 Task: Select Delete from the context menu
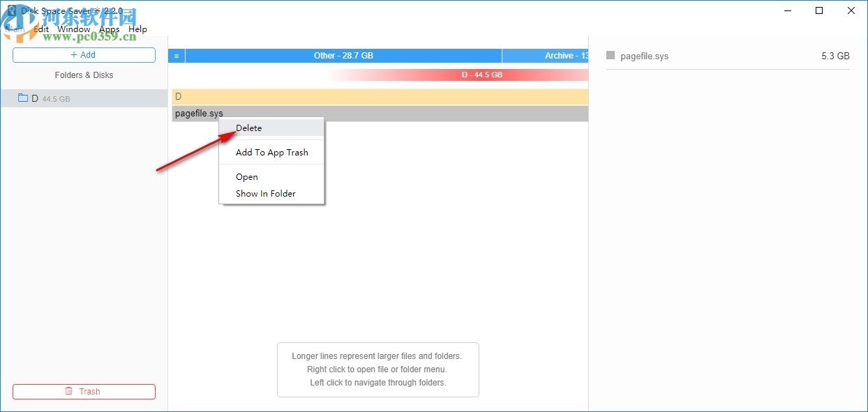(x=250, y=128)
